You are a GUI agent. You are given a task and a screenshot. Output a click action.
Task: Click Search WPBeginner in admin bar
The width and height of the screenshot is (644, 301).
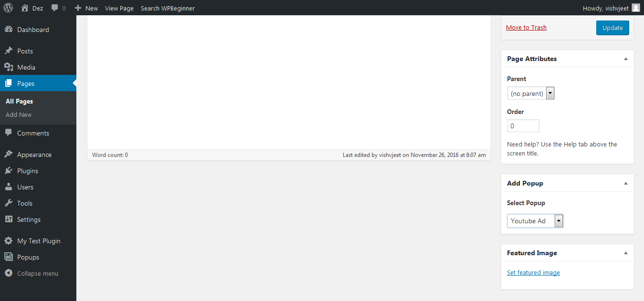pyautogui.click(x=168, y=8)
